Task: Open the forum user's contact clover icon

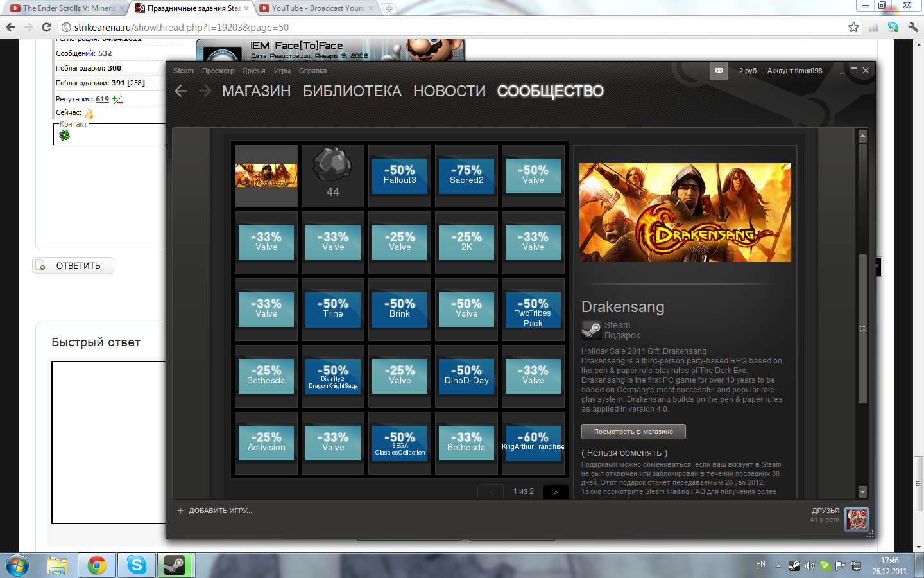Action: point(64,135)
